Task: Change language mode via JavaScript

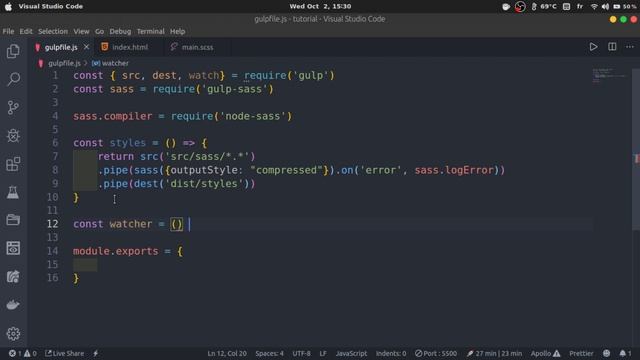Action: pyautogui.click(x=351, y=353)
